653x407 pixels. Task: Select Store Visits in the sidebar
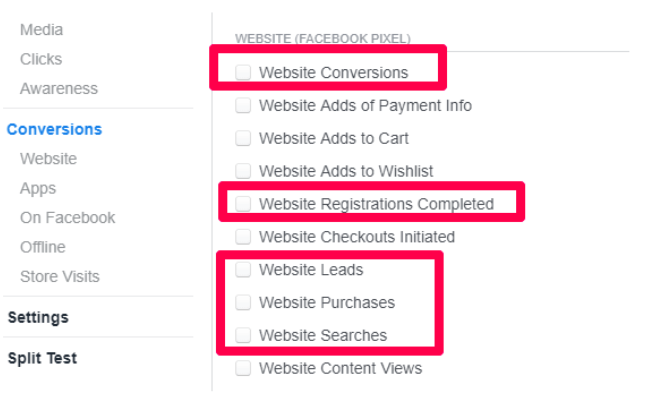tap(60, 277)
